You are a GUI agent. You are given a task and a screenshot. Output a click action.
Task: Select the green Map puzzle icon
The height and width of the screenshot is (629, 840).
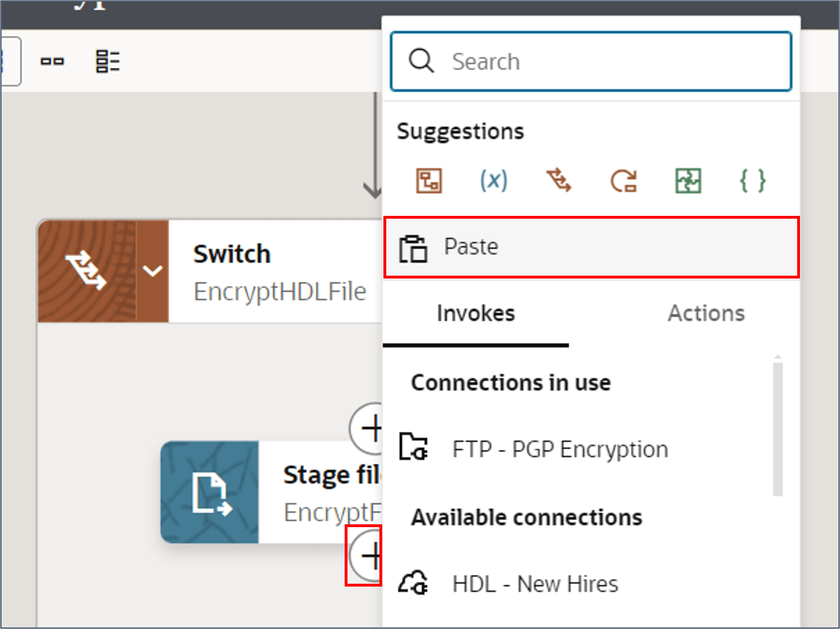pyautogui.click(x=688, y=181)
